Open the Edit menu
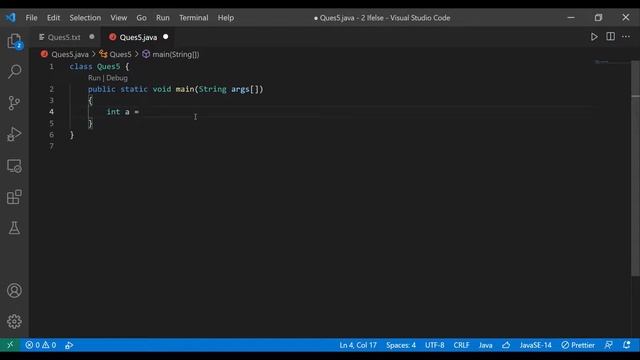The height and width of the screenshot is (360, 640). (53, 18)
